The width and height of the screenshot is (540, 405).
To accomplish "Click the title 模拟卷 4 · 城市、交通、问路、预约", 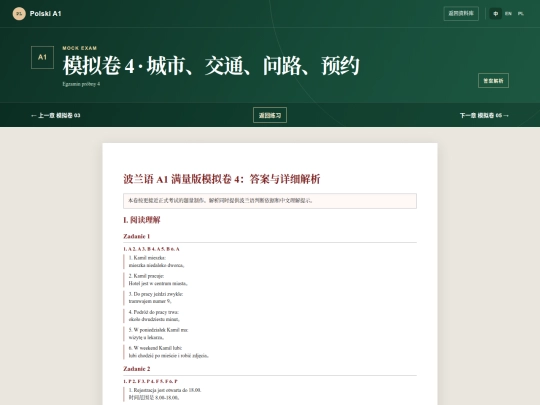I will pos(211,65).
